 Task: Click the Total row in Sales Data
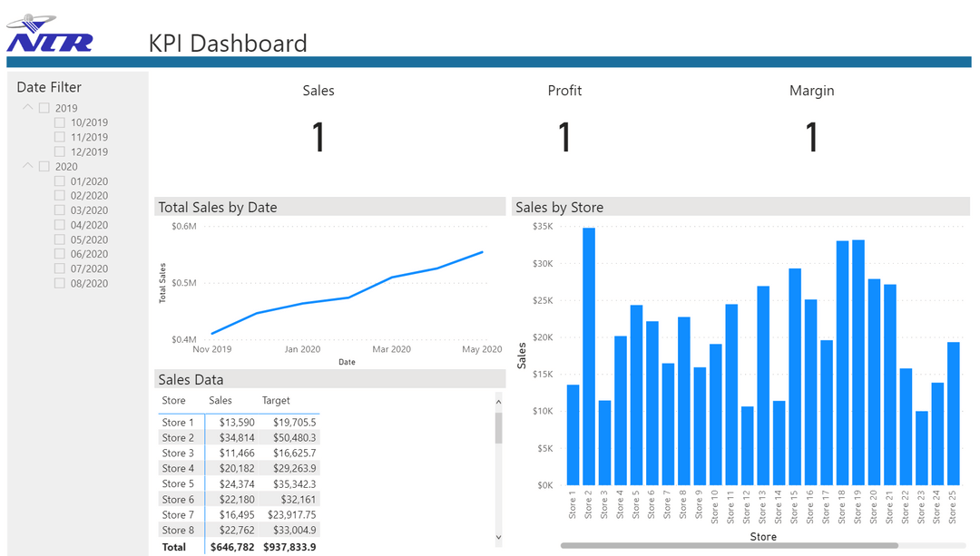[x=236, y=546]
